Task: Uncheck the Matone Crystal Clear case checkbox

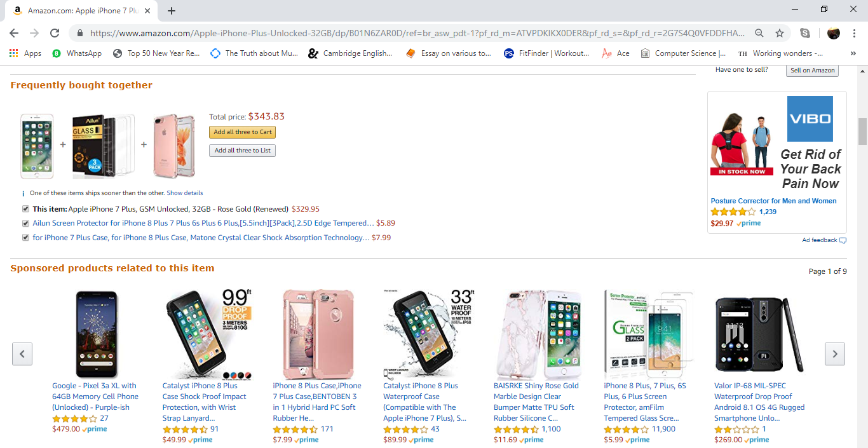Action: [25, 238]
